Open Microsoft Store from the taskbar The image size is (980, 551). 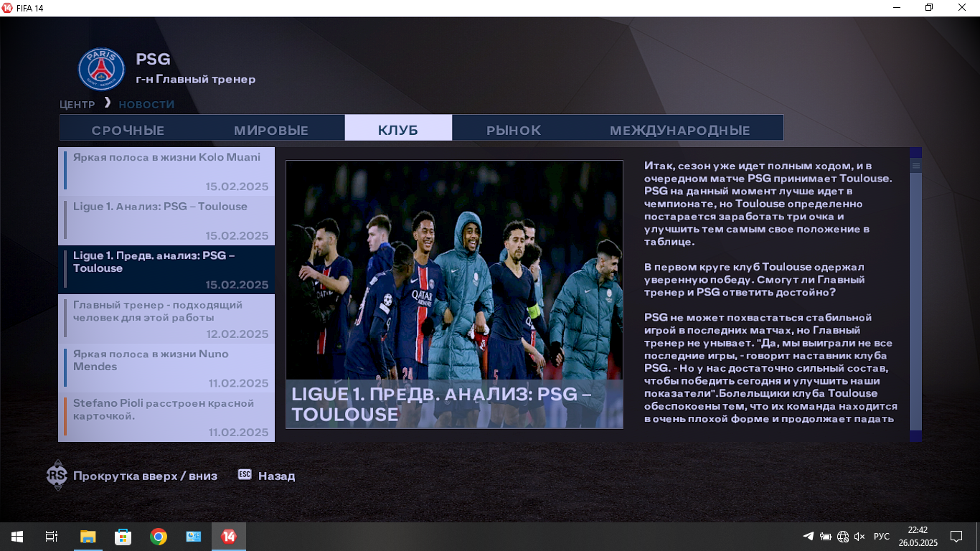click(x=123, y=537)
